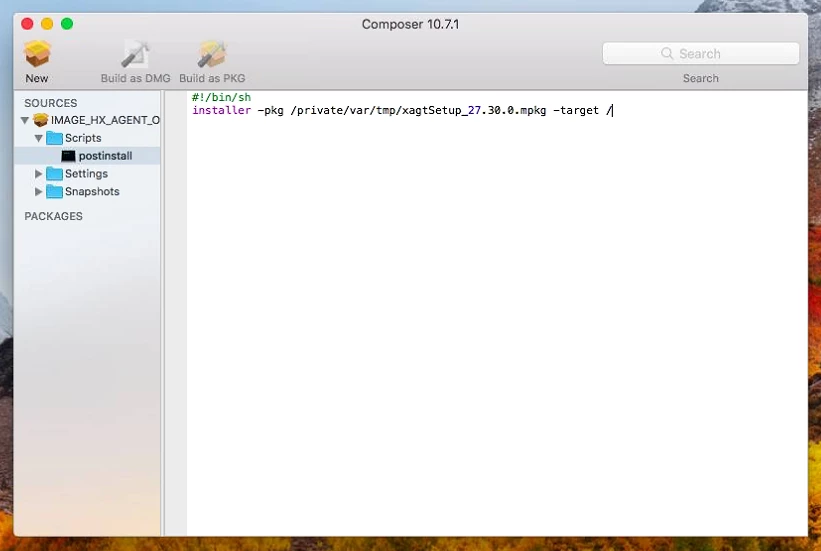
Task: Select the Snapshots row label
Action: pyautogui.click(x=92, y=192)
